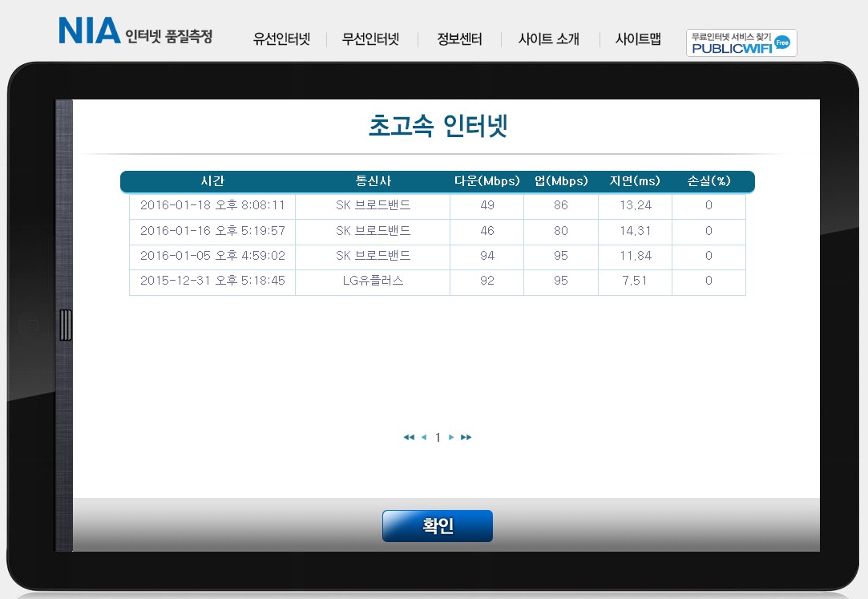
Task: Click the 다운(Mbps) column header
Action: [x=486, y=181]
